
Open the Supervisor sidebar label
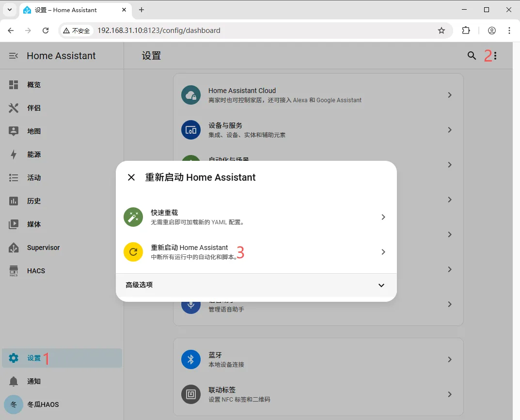click(x=44, y=248)
